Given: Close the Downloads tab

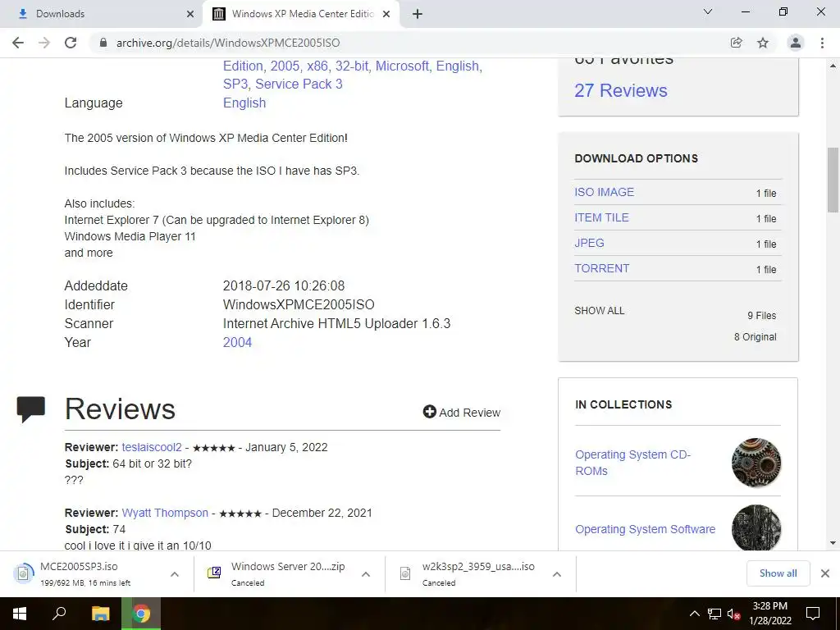Looking at the screenshot, I should tap(190, 14).
